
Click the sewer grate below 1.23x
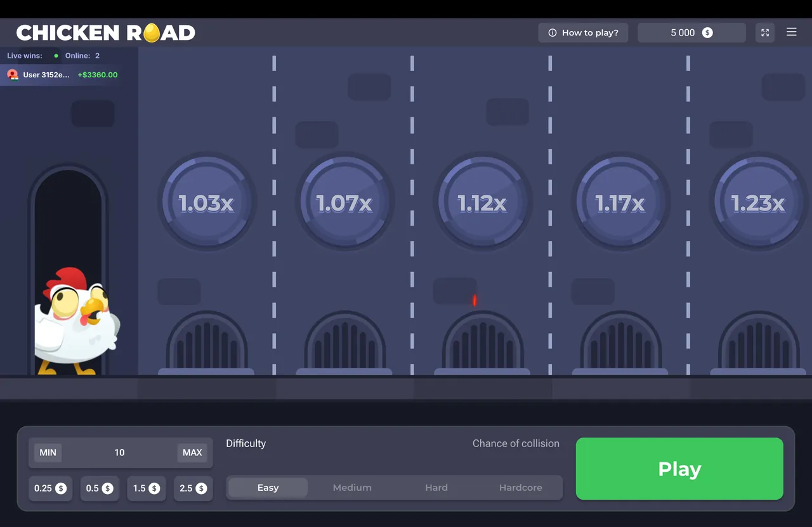coord(758,342)
